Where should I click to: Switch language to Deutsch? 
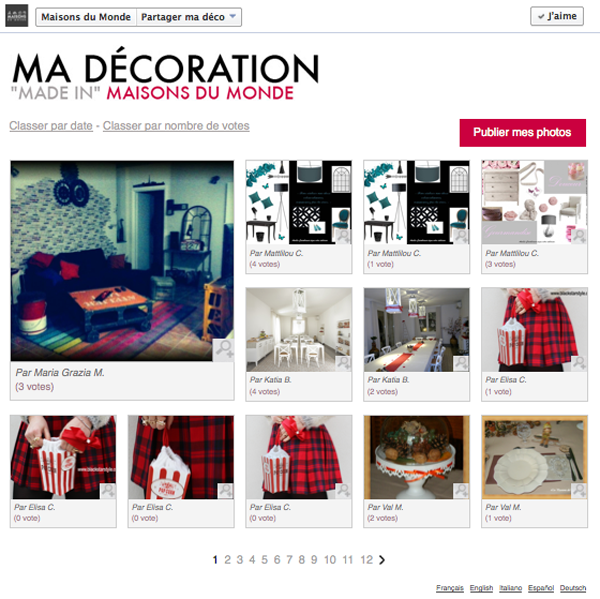pyautogui.click(x=573, y=588)
